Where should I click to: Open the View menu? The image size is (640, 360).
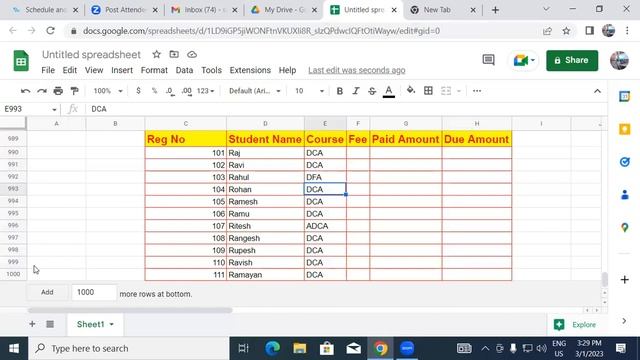click(x=94, y=70)
